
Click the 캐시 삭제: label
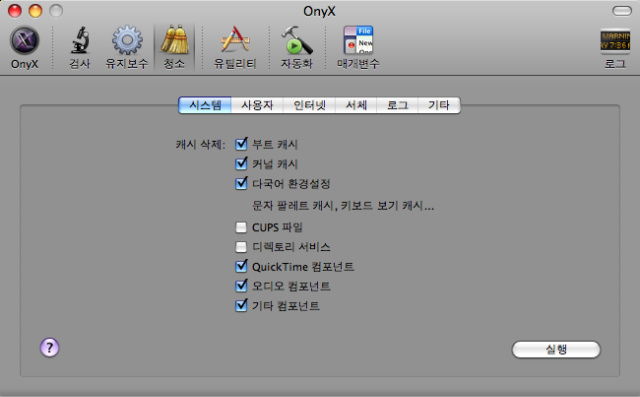(200, 144)
